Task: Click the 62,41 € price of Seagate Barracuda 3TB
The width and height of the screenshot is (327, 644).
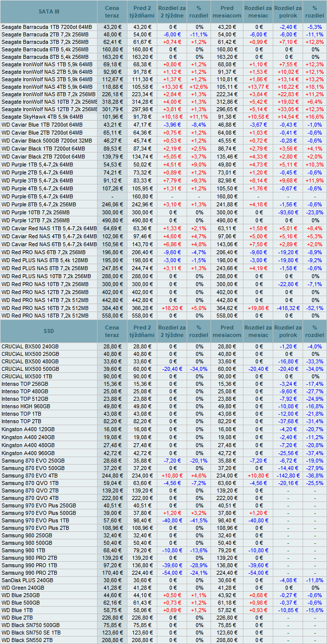Action: click(112, 42)
